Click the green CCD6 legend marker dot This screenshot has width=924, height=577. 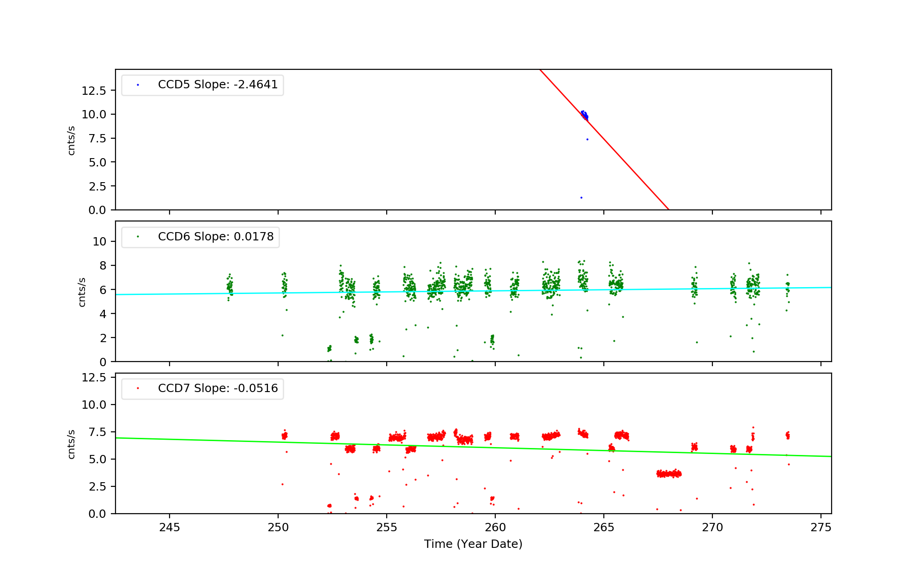(138, 237)
